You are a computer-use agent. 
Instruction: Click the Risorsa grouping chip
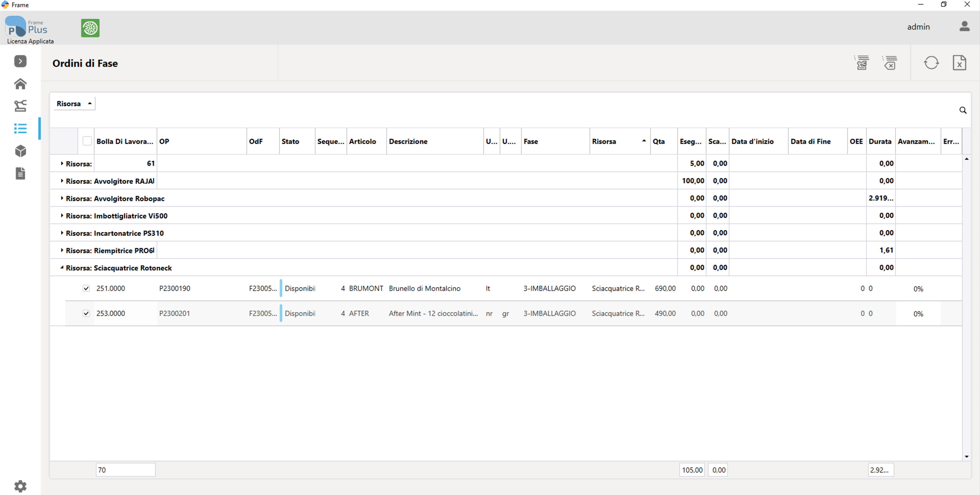pyautogui.click(x=74, y=104)
